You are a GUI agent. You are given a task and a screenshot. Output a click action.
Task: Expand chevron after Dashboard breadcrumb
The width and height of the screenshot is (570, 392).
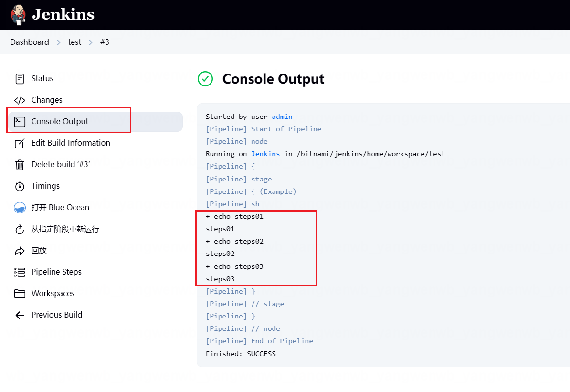(x=59, y=42)
